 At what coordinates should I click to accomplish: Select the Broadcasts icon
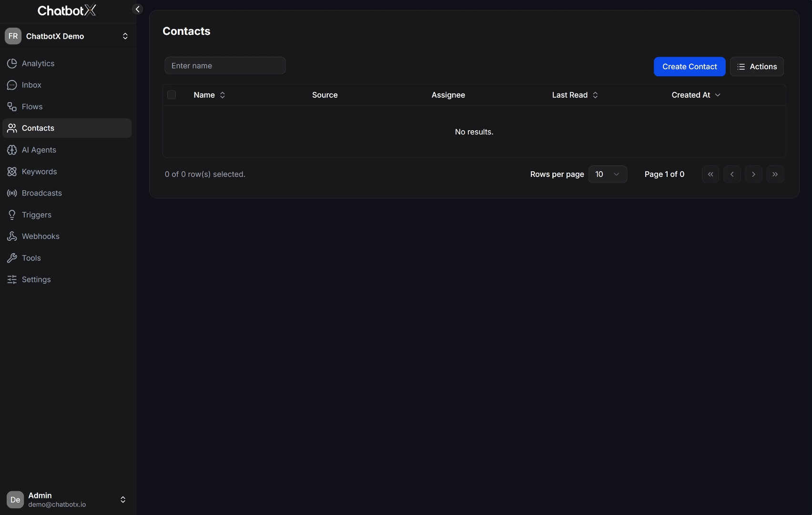click(x=11, y=193)
